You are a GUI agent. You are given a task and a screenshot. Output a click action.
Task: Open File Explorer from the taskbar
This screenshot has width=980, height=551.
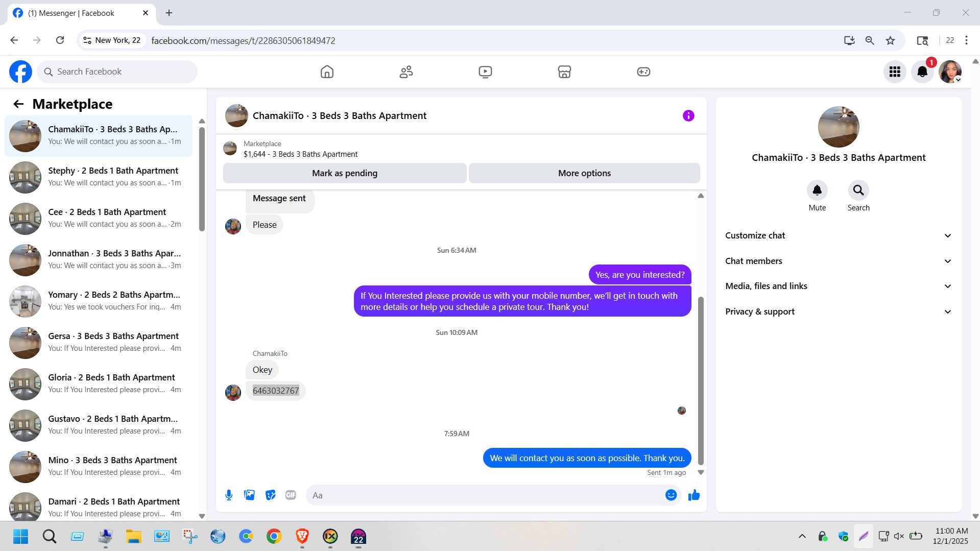tap(133, 536)
